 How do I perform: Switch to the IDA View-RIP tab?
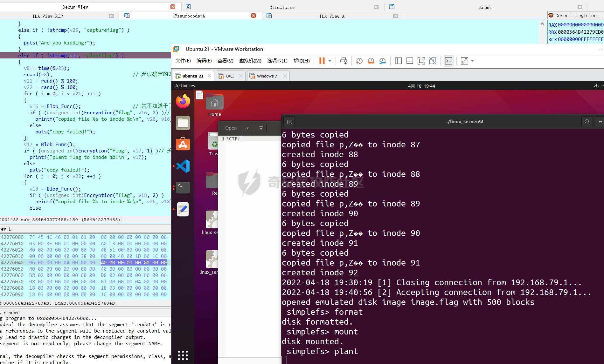coord(48,16)
